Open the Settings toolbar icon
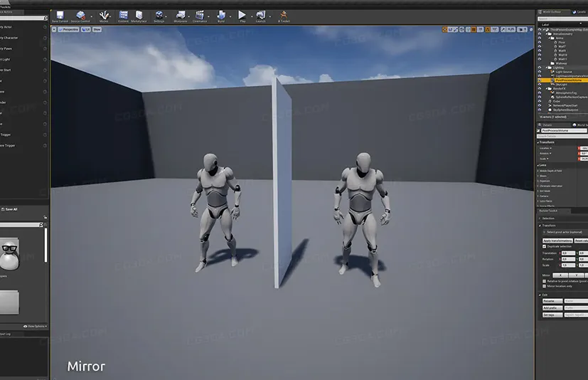 coord(159,16)
